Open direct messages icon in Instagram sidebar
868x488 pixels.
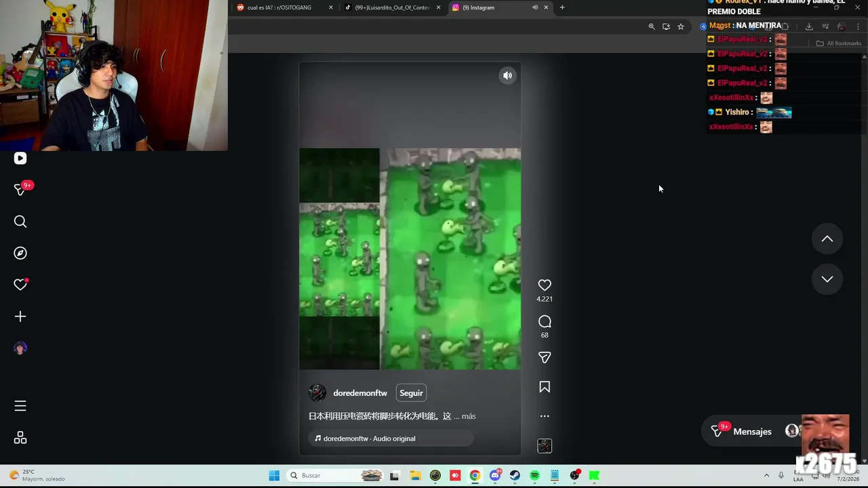(20, 190)
